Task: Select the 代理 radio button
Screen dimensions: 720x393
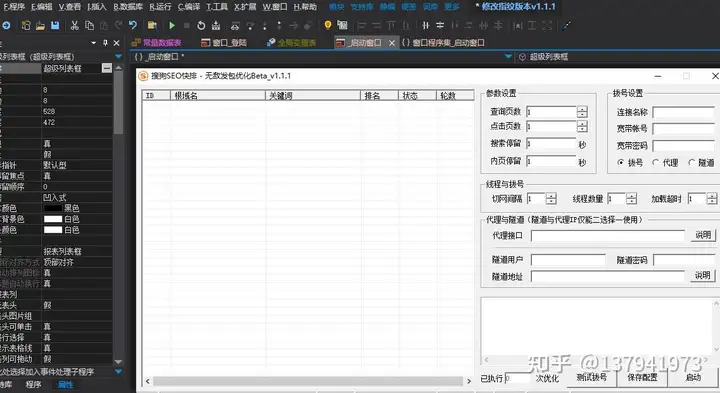Action: pyautogui.click(x=655, y=163)
